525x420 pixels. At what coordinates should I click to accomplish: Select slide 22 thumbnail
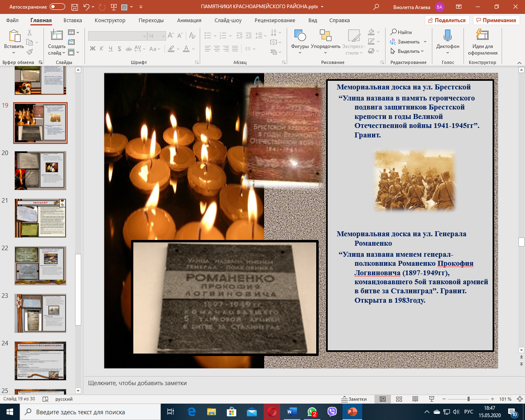(x=40, y=265)
